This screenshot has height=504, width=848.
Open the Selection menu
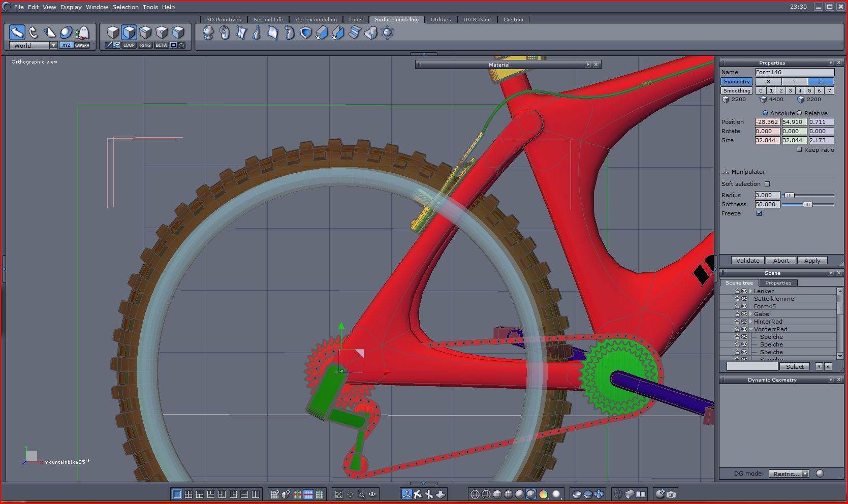pyautogui.click(x=125, y=7)
